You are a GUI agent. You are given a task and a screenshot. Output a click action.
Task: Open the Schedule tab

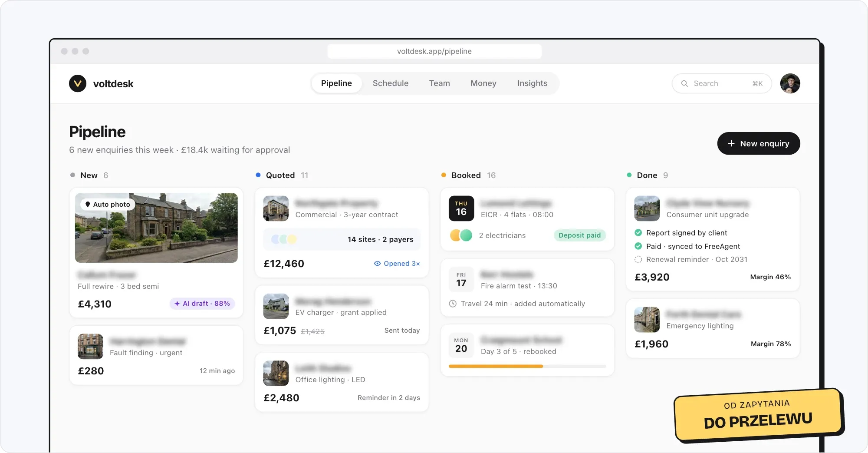391,83
